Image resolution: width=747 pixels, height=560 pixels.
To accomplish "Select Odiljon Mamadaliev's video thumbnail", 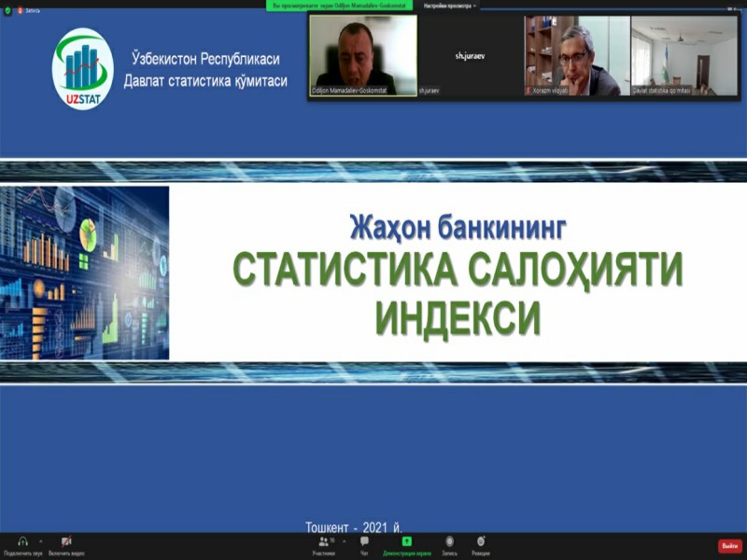I will pyautogui.click(x=363, y=55).
